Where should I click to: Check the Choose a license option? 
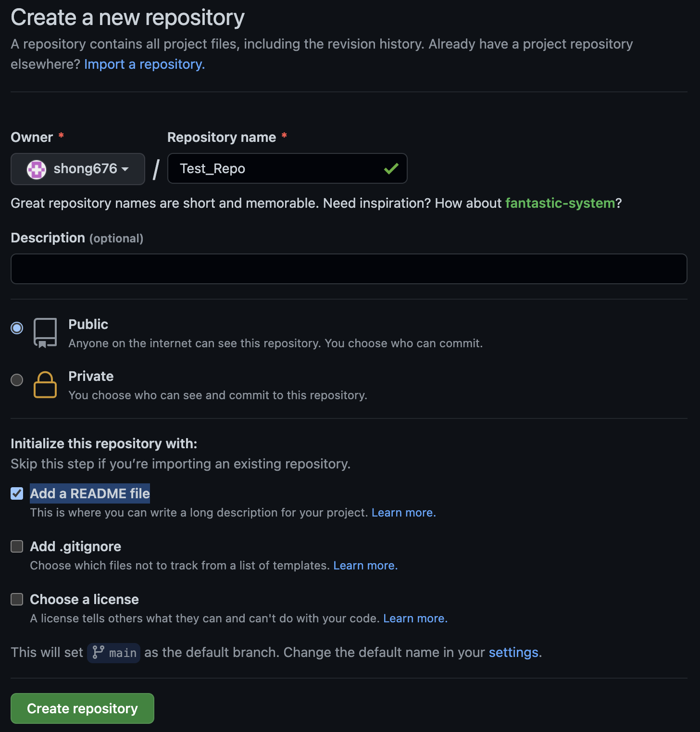pyautogui.click(x=16, y=599)
